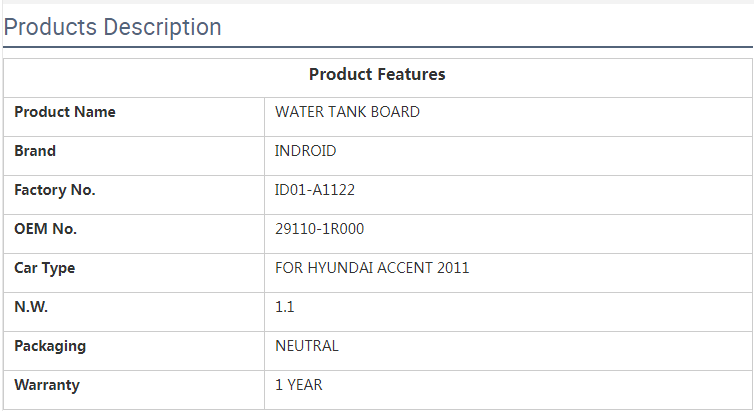The width and height of the screenshot is (754, 411).
Task: Click the divider line under Products Description
Action: (377, 47)
